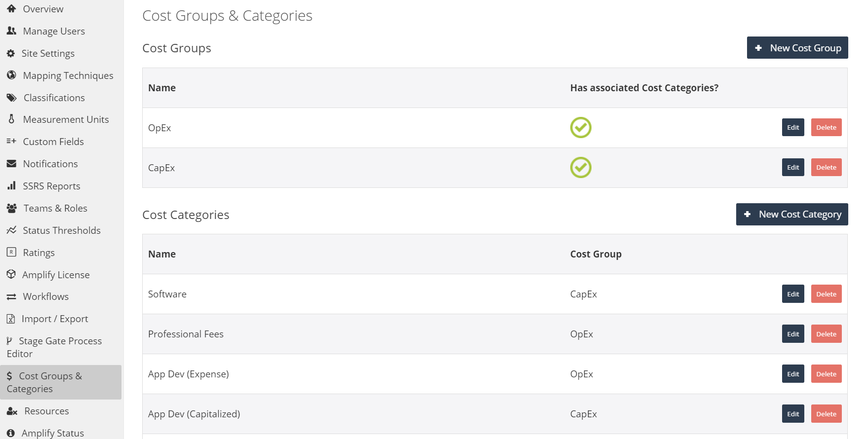
Task: Click the Amplify License cube icon
Action: point(11,274)
